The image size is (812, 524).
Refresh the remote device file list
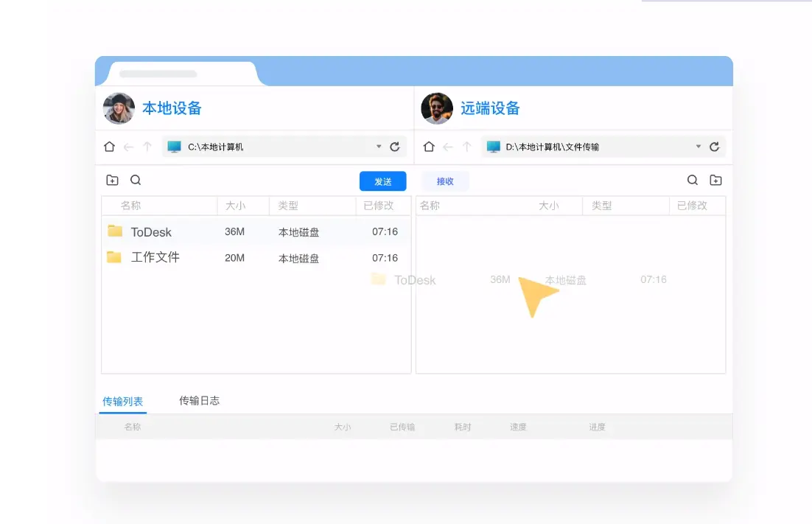click(714, 147)
